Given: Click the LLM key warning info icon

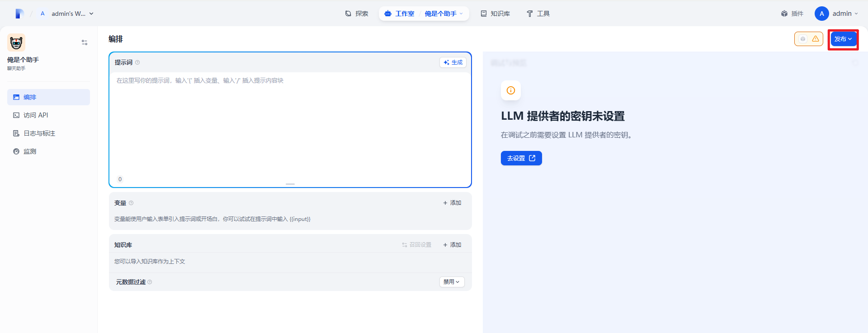Looking at the screenshot, I should click(x=511, y=90).
